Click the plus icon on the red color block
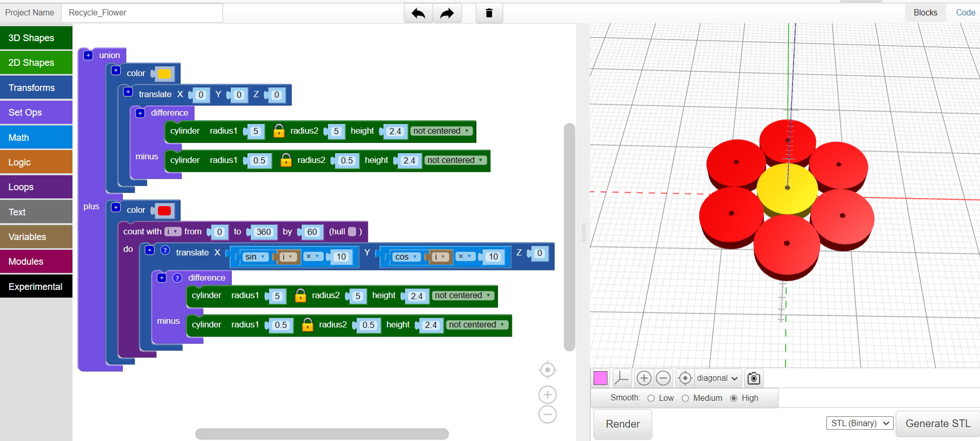The width and height of the screenshot is (980, 441). pyautogui.click(x=116, y=207)
